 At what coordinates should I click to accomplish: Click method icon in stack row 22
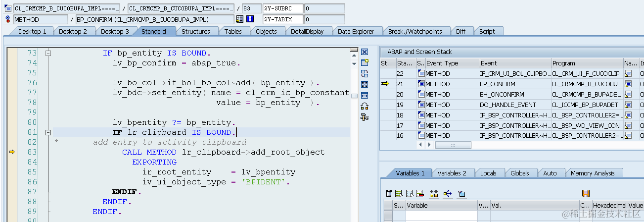pos(421,73)
